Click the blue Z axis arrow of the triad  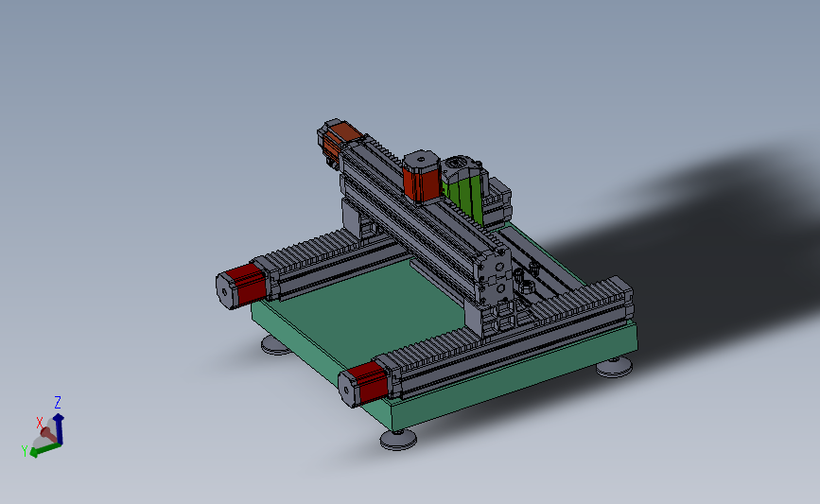point(59,428)
